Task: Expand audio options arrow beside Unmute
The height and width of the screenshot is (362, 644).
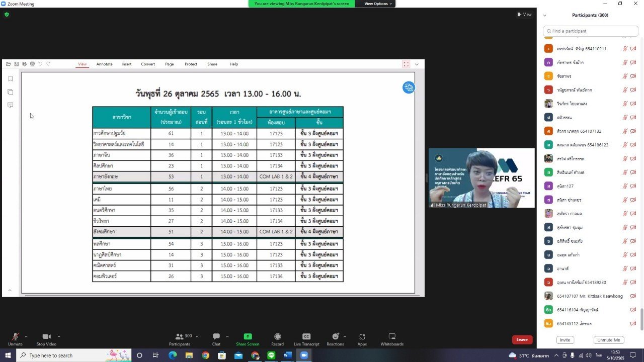Action: (26, 336)
